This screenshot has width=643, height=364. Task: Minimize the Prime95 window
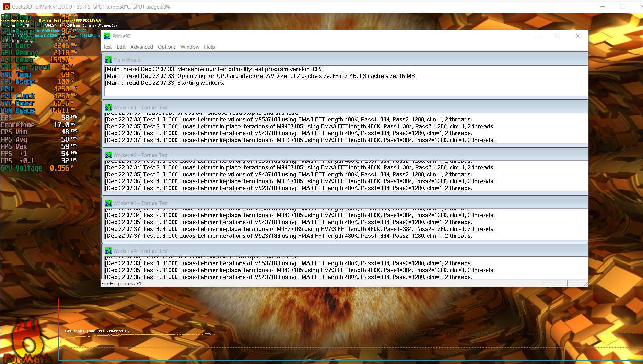[x=538, y=36]
